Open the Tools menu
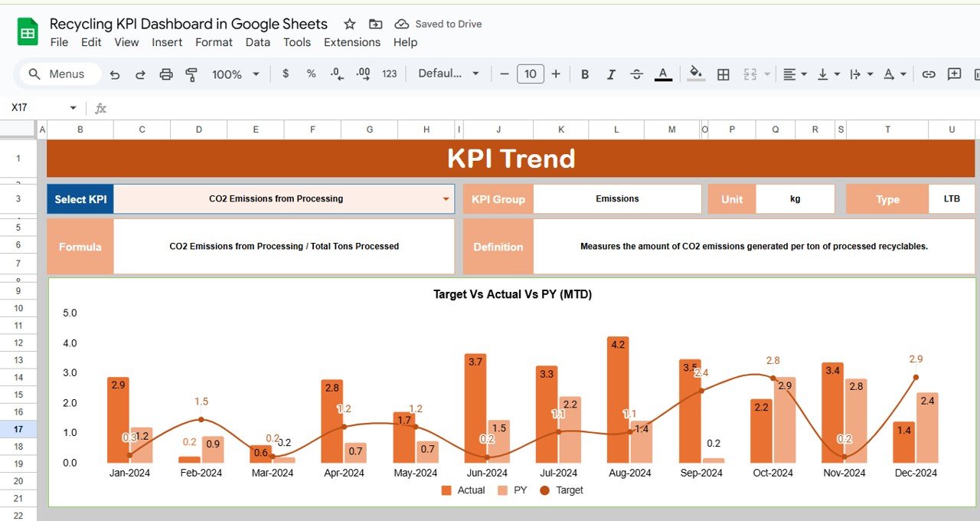 [x=297, y=42]
